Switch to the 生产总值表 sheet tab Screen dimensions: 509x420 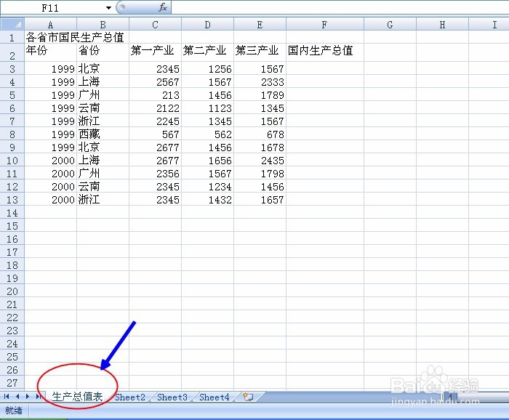[77, 397]
